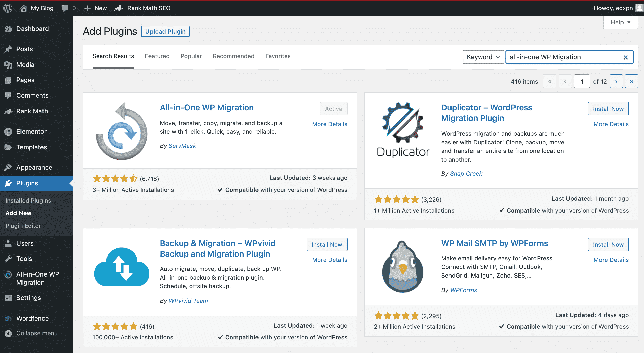The height and width of the screenshot is (353, 644).
Task: Click the Posts pushpin icon
Action: pos(8,49)
